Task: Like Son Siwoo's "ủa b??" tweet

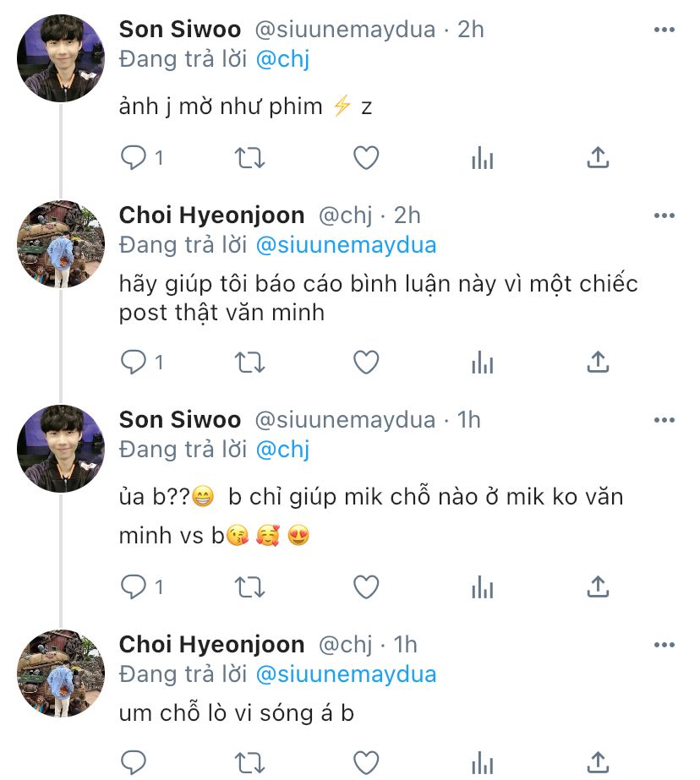Action: pyautogui.click(x=365, y=586)
